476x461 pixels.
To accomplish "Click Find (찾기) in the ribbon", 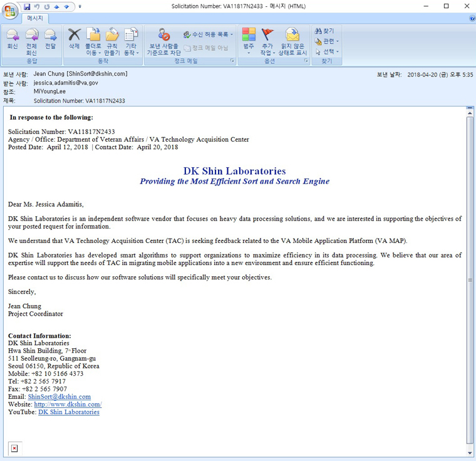I will click(x=325, y=31).
